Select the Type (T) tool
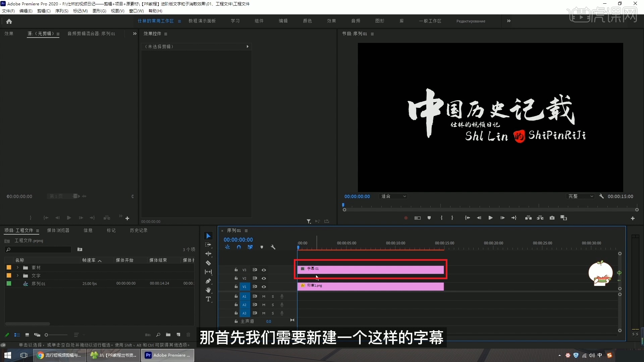Image resolution: width=644 pixels, height=362 pixels. (208, 299)
